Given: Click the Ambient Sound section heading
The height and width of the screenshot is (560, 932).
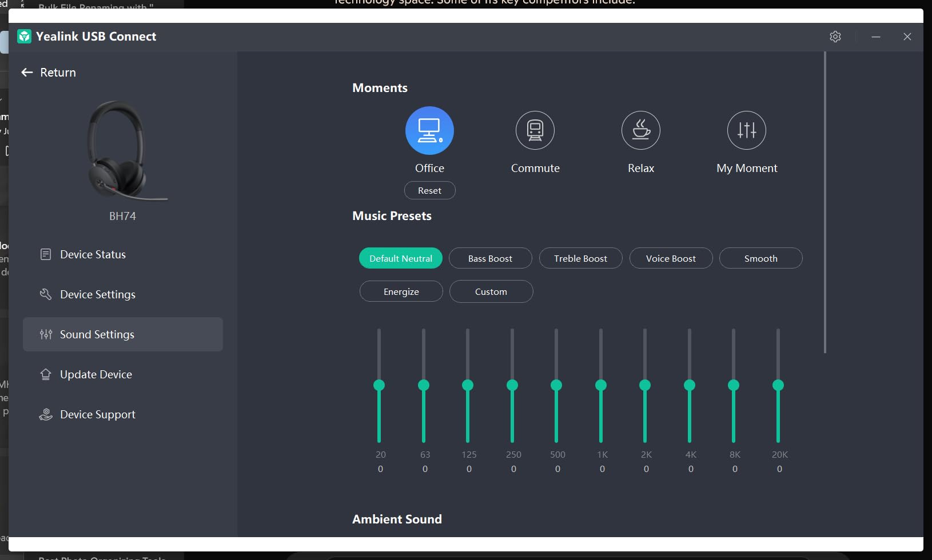Looking at the screenshot, I should [397, 519].
